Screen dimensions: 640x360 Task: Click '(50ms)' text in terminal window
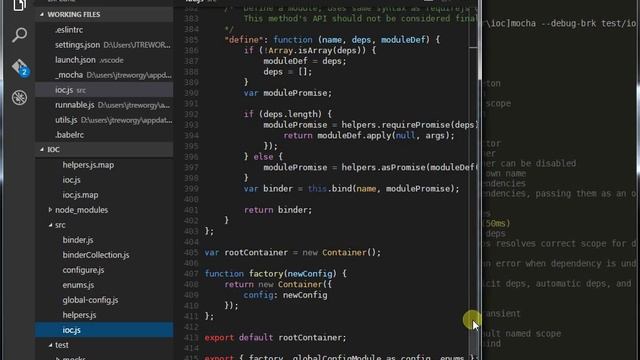tap(497, 224)
